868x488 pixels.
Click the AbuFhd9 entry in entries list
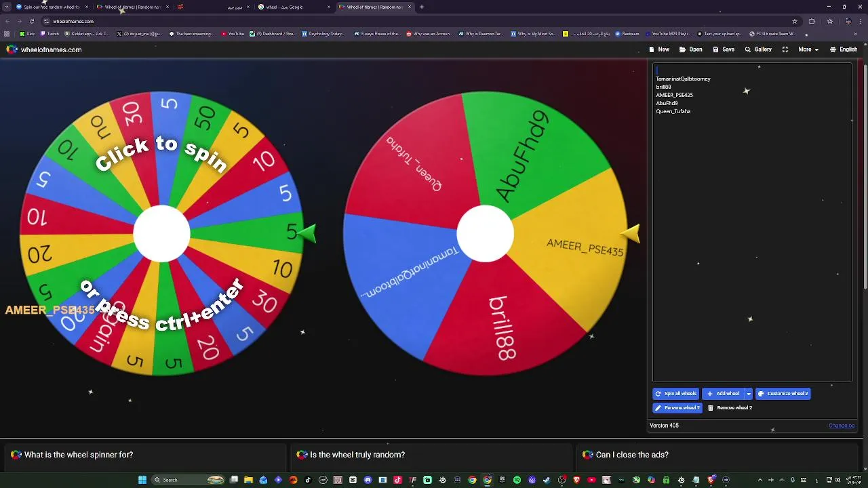[x=667, y=103]
